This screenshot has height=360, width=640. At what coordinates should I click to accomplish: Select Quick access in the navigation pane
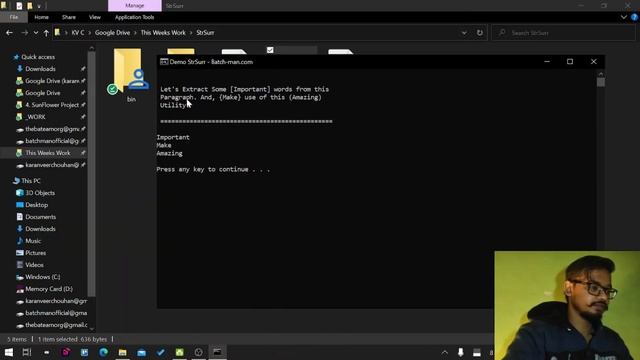click(38, 57)
